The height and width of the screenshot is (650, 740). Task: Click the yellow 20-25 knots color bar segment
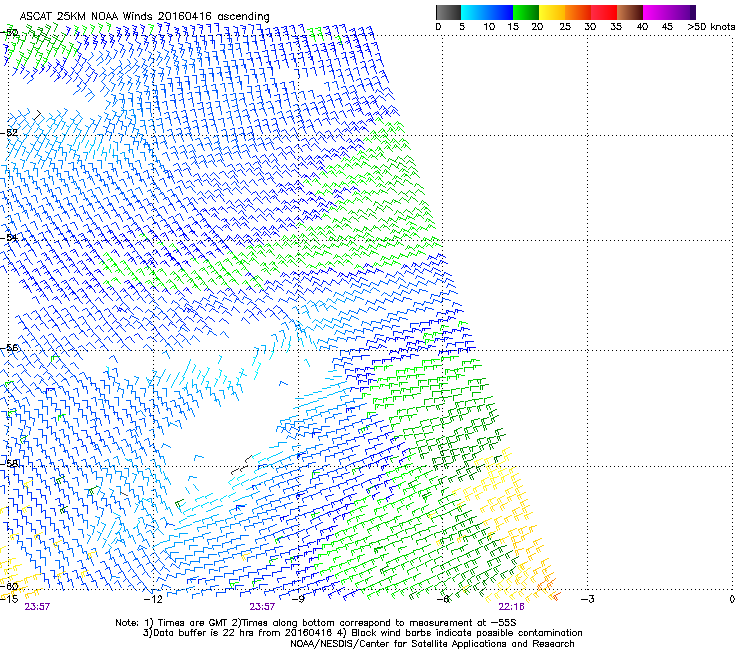pos(552,12)
